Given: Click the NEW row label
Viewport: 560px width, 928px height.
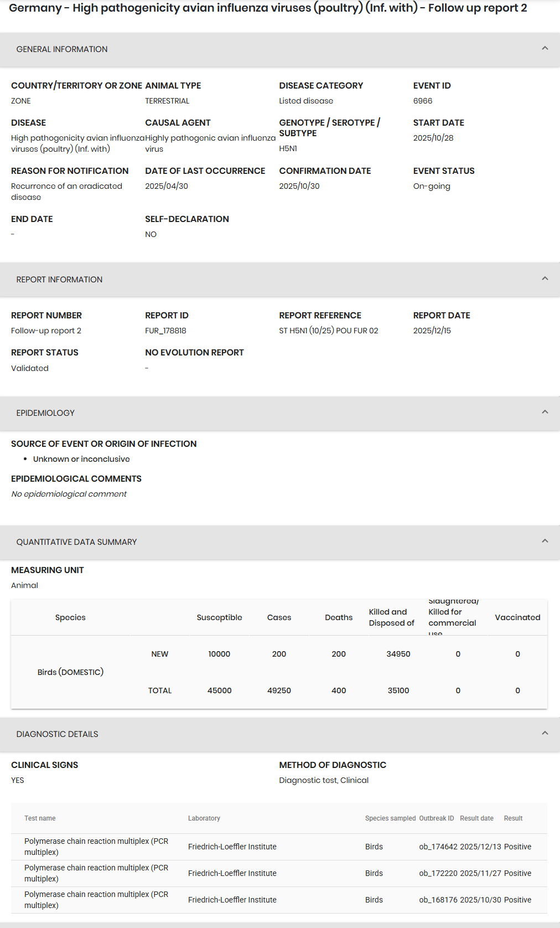Looking at the screenshot, I should point(160,654).
